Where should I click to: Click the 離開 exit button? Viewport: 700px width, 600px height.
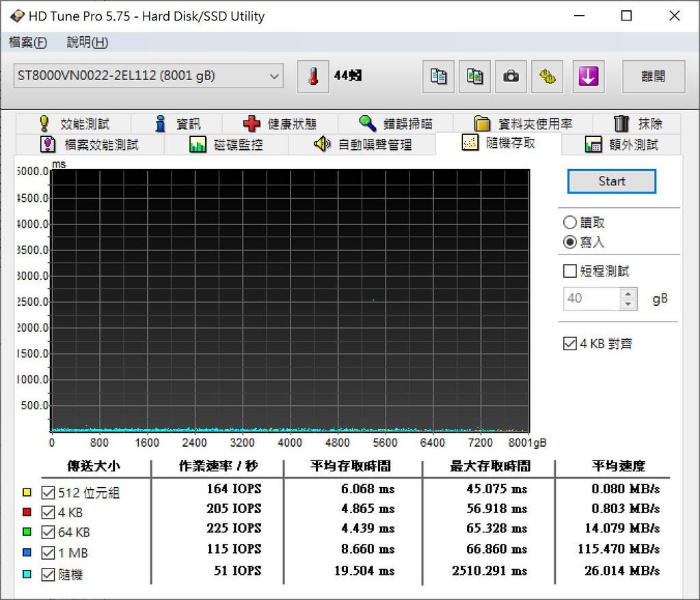pos(654,77)
